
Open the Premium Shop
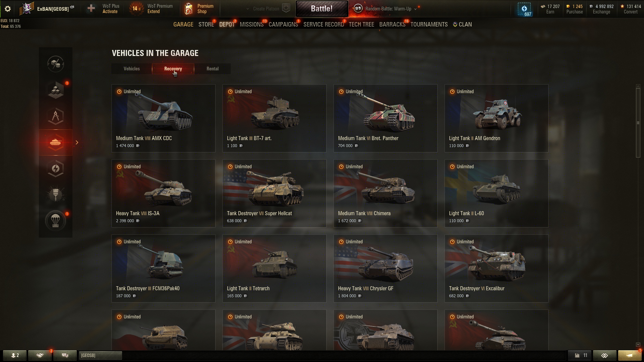click(x=199, y=9)
